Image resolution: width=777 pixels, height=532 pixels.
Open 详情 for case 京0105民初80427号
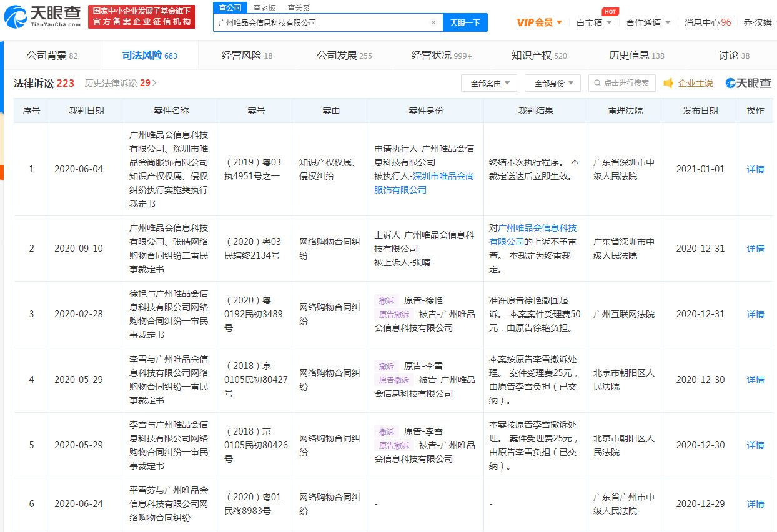click(x=755, y=380)
